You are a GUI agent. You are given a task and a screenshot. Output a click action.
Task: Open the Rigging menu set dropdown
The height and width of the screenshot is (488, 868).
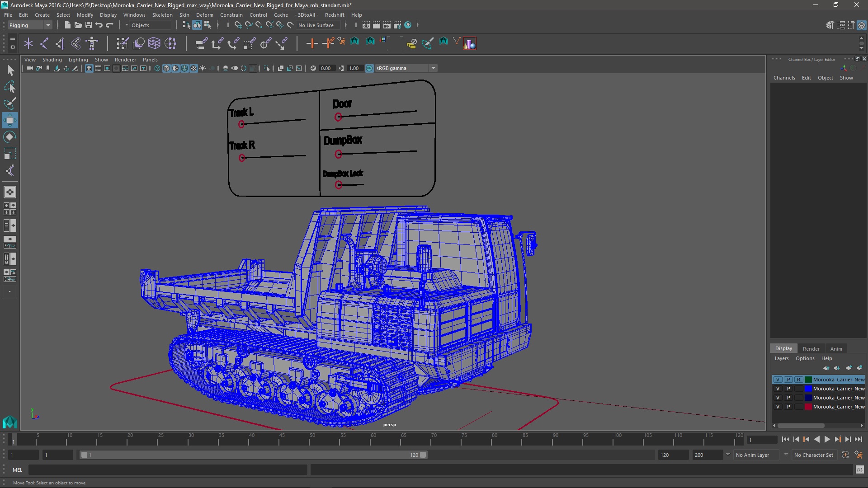click(30, 25)
